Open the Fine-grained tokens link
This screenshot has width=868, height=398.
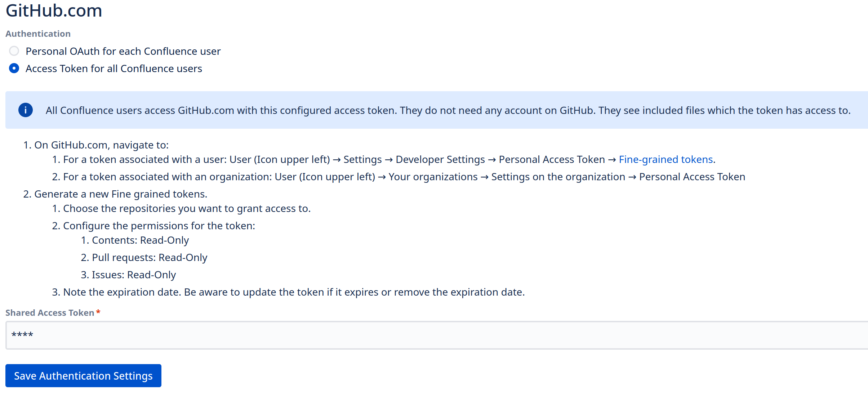666,159
